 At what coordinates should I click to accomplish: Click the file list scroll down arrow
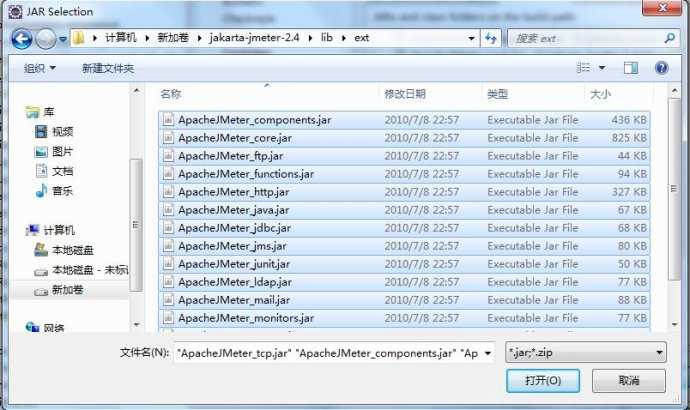[x=674, y=325]
